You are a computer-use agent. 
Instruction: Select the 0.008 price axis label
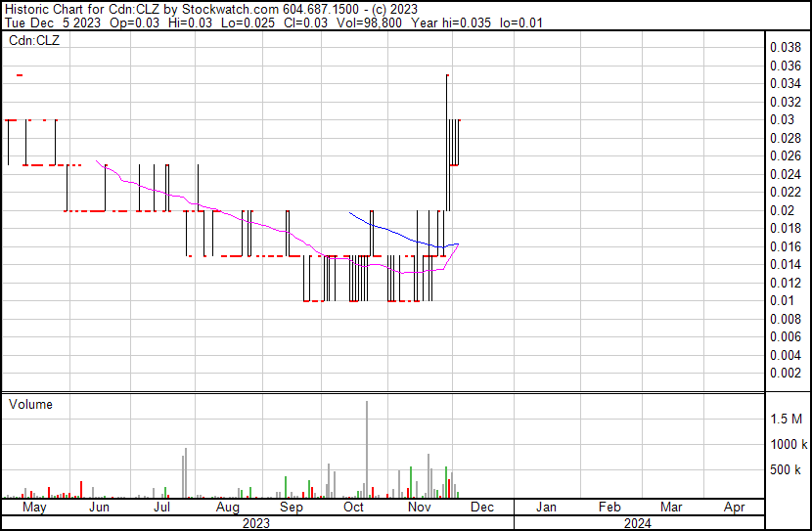pyautogui.click(x=785, y=320)
